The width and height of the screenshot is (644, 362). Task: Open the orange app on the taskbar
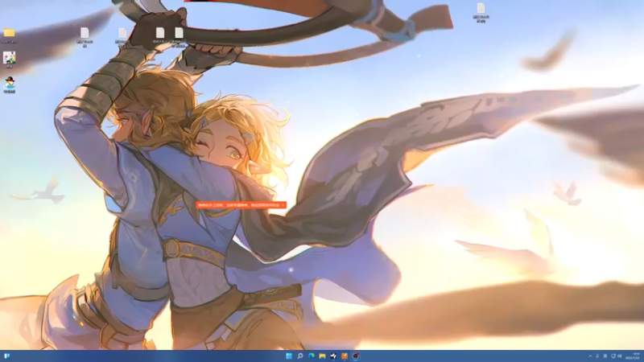[345, 356]
